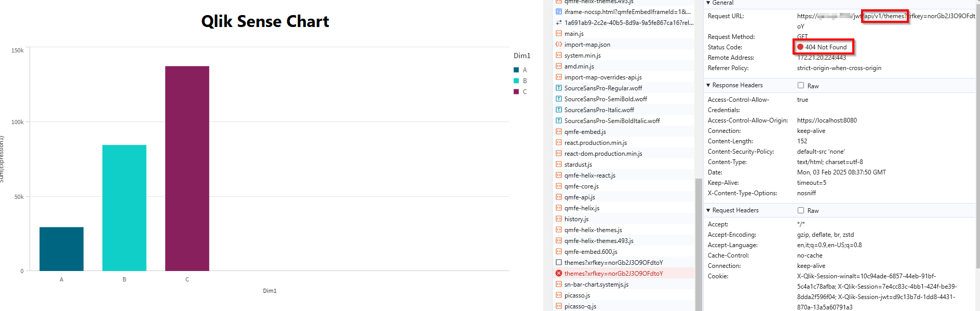
Task: Click the purple swatch for C in legend
Action: point(516,91)
